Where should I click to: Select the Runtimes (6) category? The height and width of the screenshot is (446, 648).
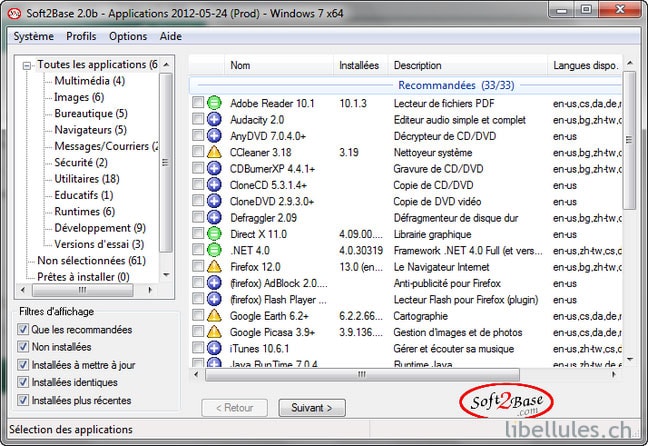(x=85, y=211)
